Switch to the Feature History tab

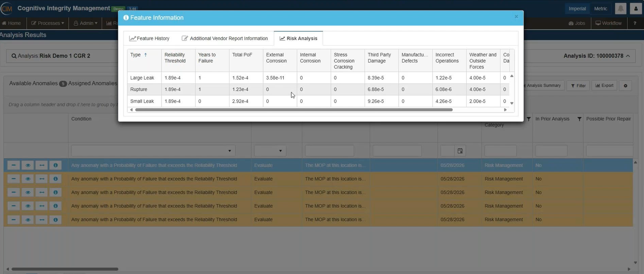click(x=150, y=38)
